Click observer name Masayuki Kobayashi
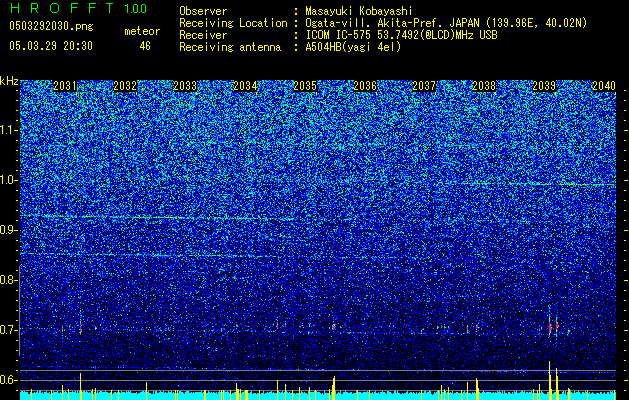Screen dimensions: 629x400 [359, 11]
